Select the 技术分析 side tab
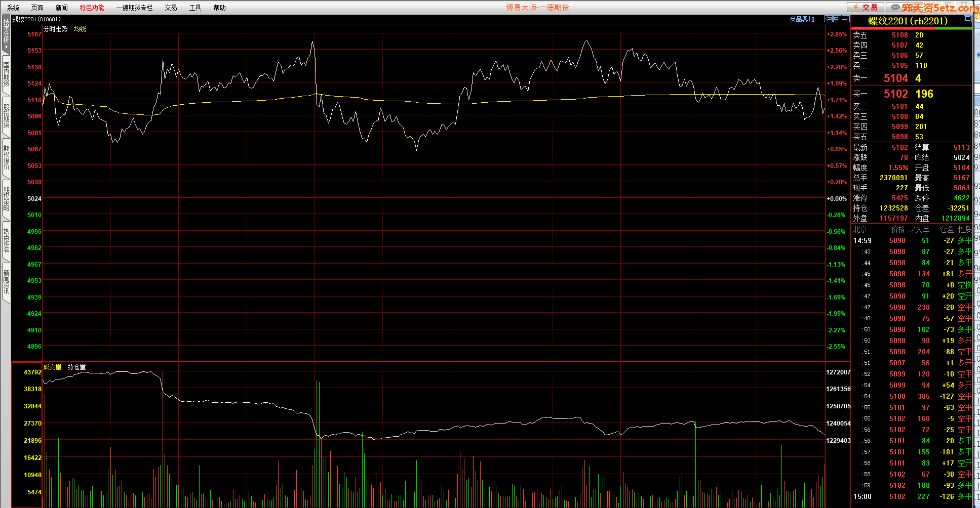980x508 pixels. [6, 34]
